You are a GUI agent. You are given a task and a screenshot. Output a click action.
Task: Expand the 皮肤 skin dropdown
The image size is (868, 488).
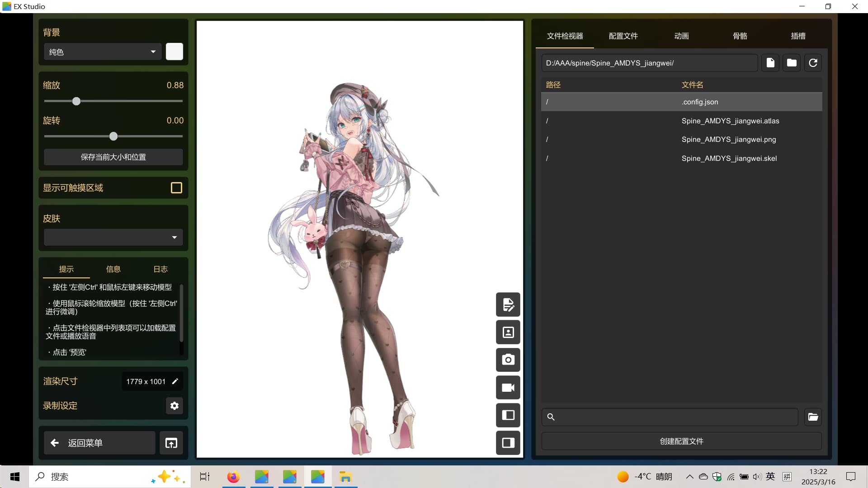coord(113,237)
